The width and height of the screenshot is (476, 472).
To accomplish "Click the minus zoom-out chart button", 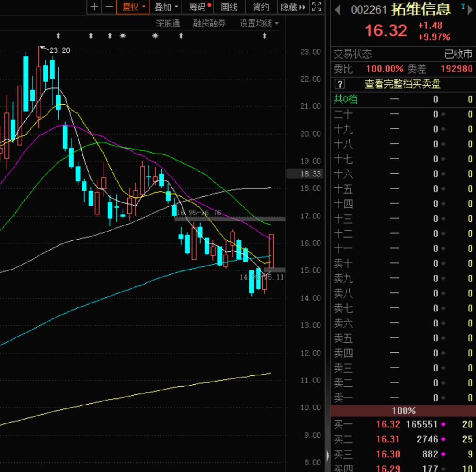I will pos(109,7).
